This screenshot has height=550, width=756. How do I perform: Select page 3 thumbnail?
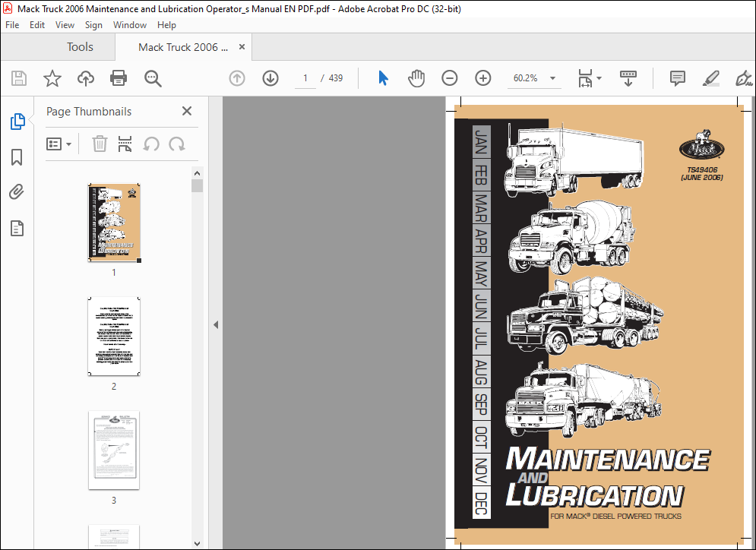[114, 450]
